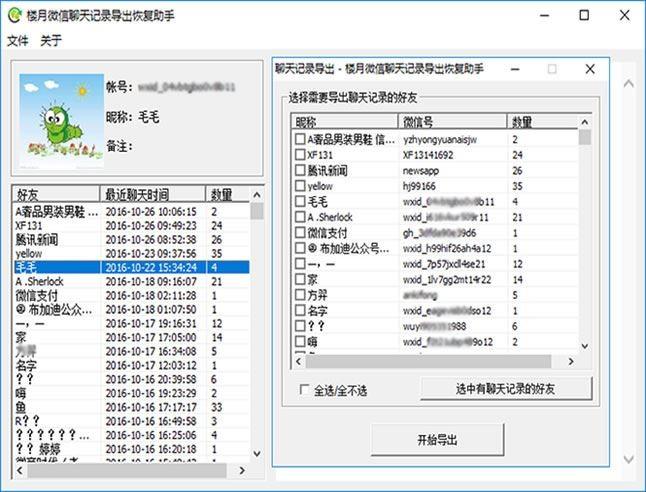Screen dimensions: 646x492
Task: Check the 方羿 friend checkbox
Action: click(300, 295)
